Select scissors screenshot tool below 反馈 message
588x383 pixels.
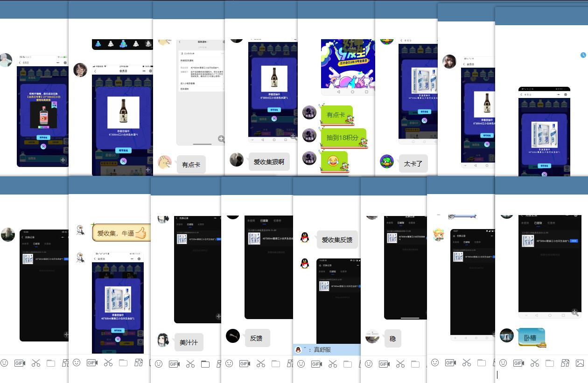[260, 364]
